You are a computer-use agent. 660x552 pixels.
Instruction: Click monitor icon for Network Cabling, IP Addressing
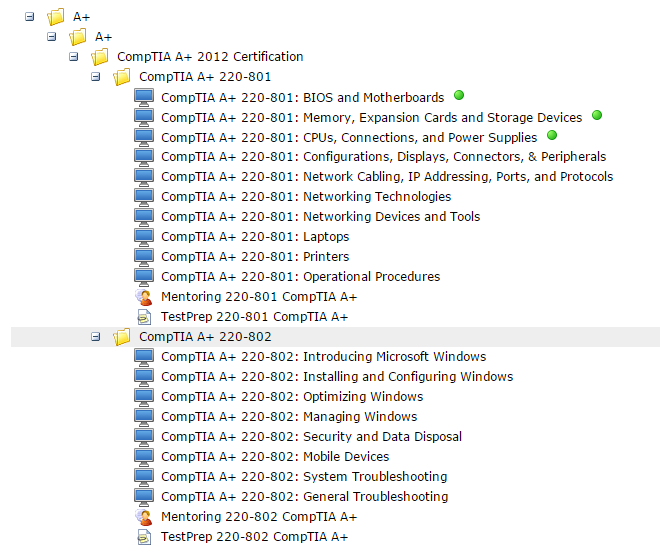coord(144,177)
